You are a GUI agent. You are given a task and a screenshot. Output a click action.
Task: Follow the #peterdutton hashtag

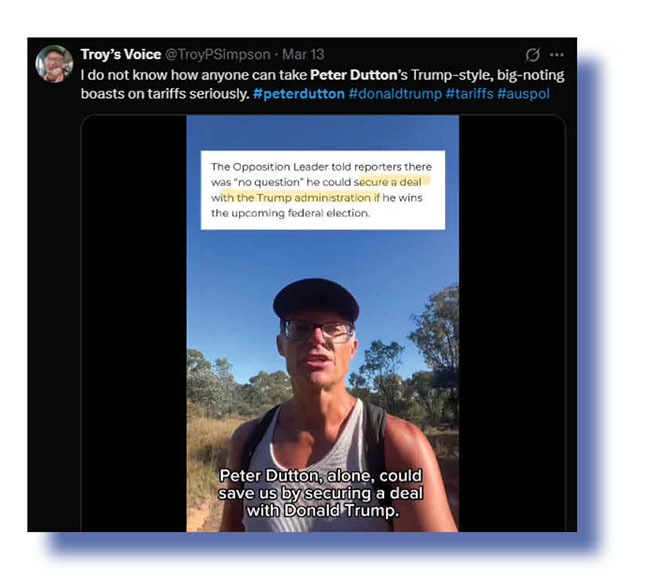tap(299, 94)
